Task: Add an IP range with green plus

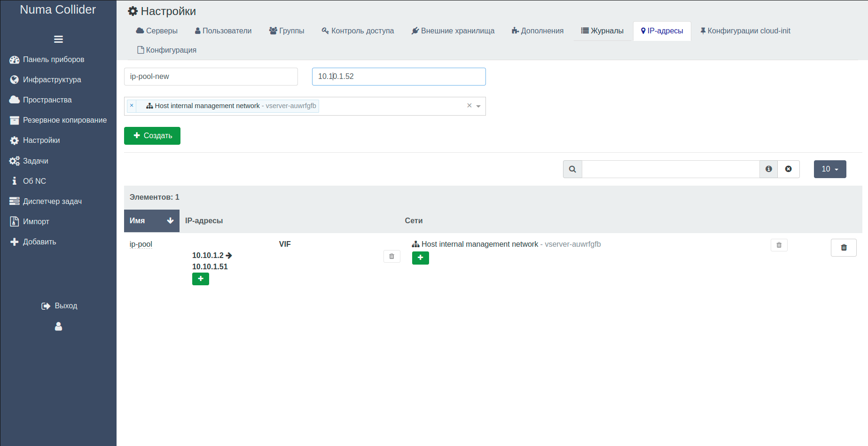Action: click(x=201, y=279)
